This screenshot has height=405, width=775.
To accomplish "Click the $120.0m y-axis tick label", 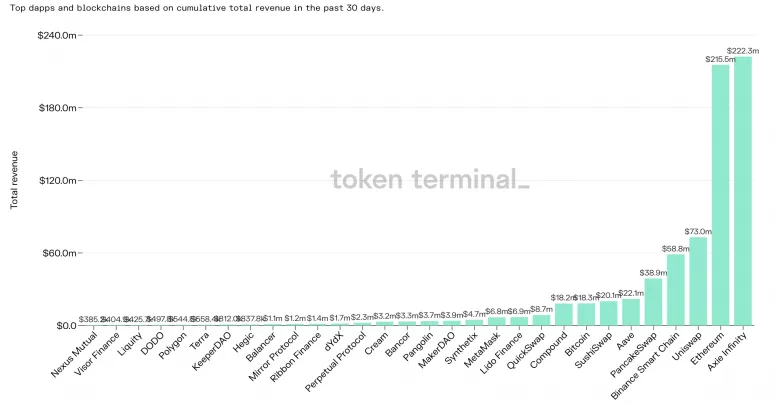I will [55, 181].
